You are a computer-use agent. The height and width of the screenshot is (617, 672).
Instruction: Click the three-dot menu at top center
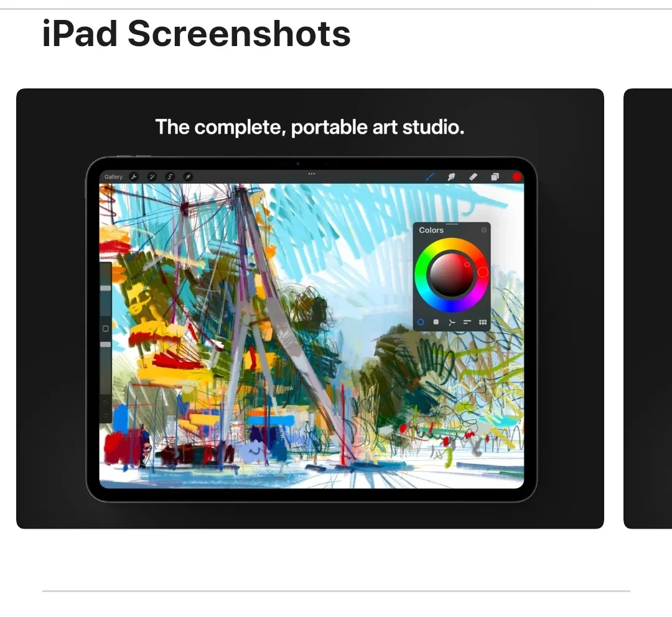(x=312, y=174)
